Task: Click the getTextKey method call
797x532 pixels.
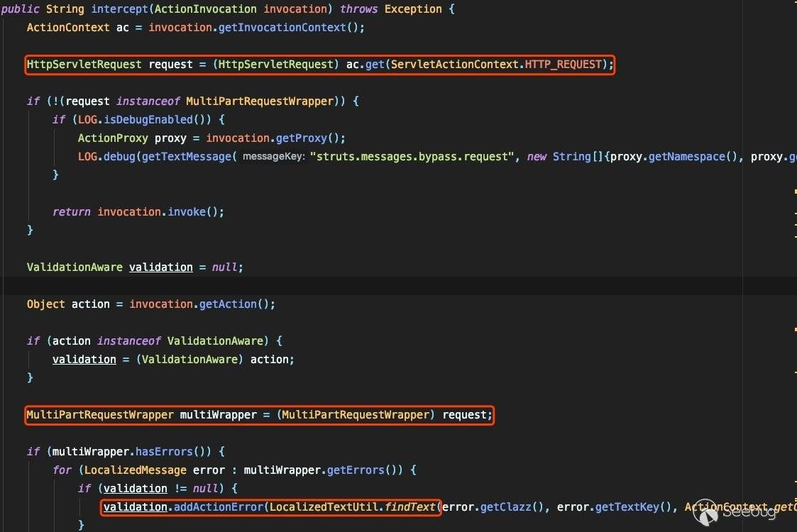Action: click(x=627, y=506)
